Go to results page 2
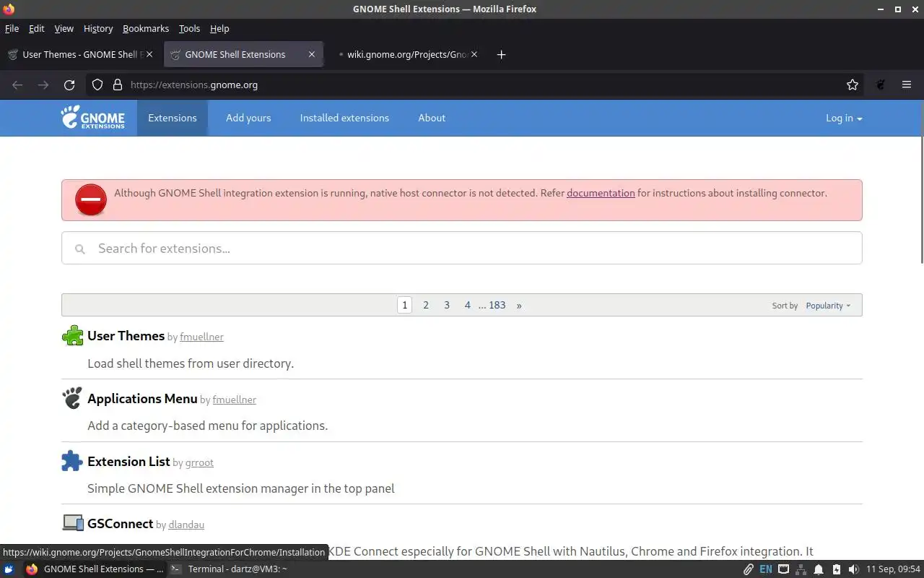 [x=426, y=305]
